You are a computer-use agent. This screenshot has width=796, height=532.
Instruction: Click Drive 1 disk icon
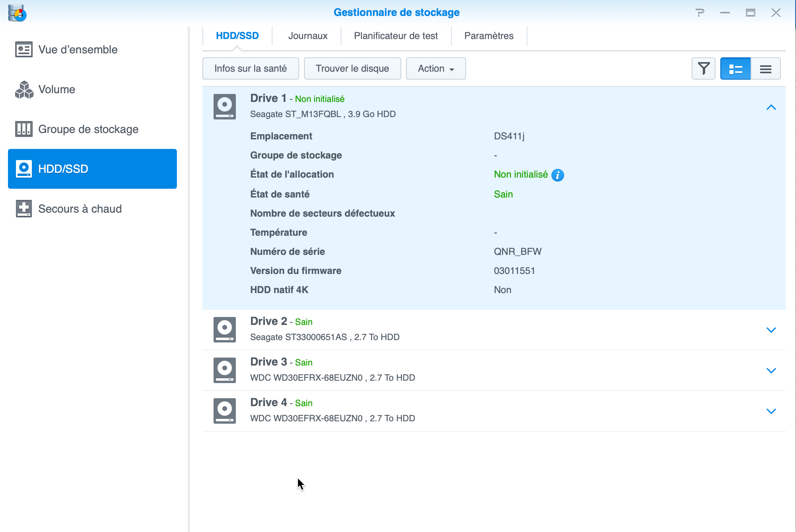pos(225,106)
